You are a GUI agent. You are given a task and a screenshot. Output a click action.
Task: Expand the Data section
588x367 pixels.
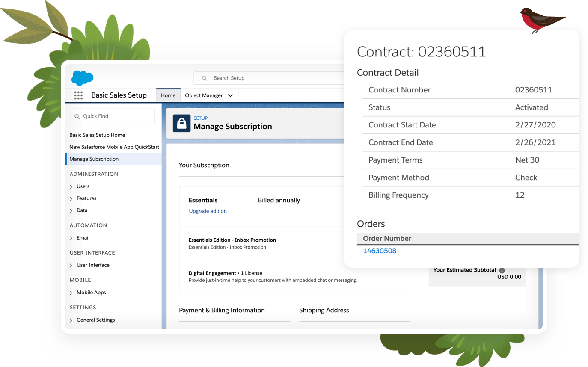[71, 211]
